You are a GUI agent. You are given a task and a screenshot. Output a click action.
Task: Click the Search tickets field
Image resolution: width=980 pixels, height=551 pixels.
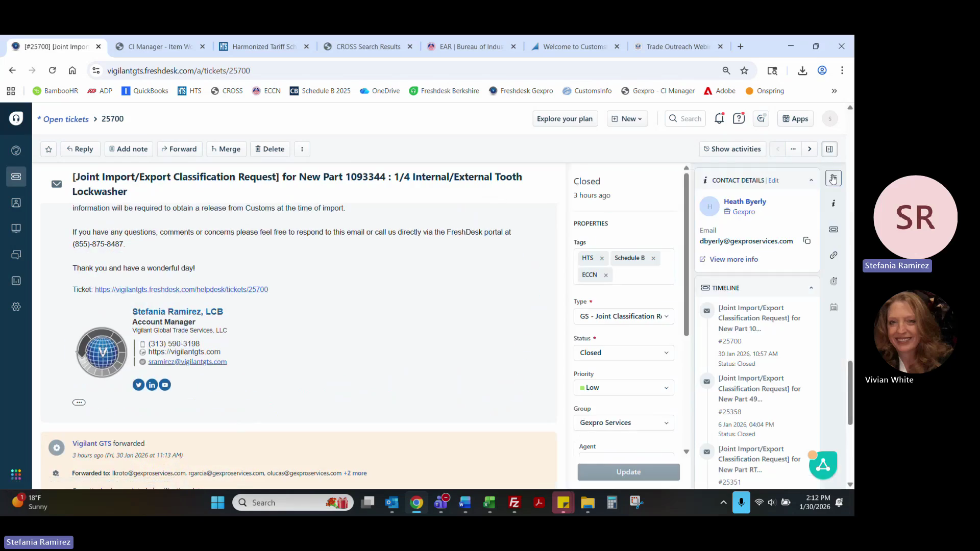coord(685,118)
